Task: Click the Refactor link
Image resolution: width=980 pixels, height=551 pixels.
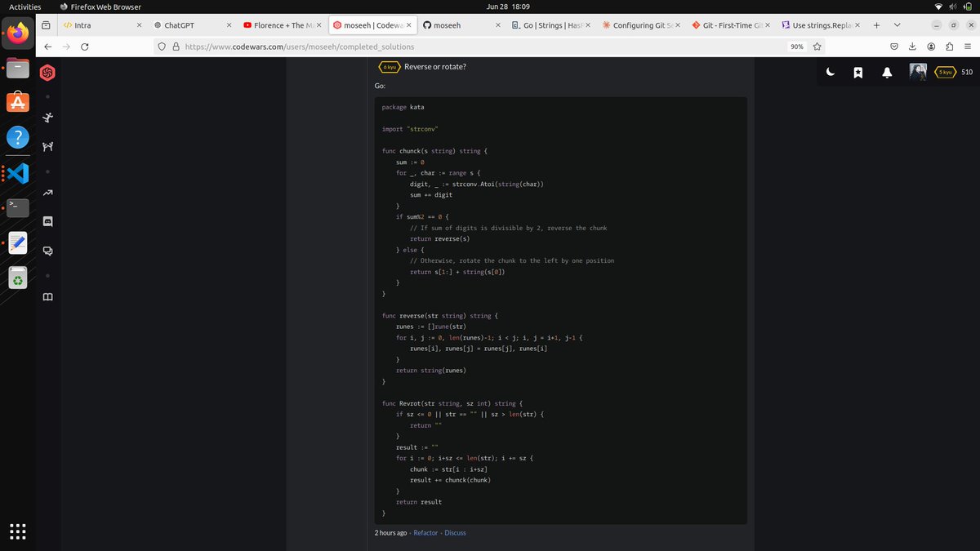Action: click(x=425, y=532)
